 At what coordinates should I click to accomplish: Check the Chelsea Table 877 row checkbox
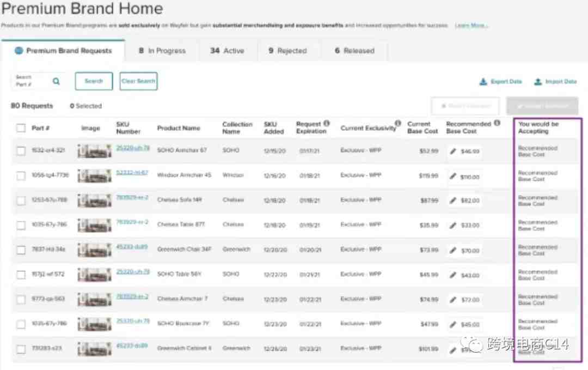[x=21, y=225]
